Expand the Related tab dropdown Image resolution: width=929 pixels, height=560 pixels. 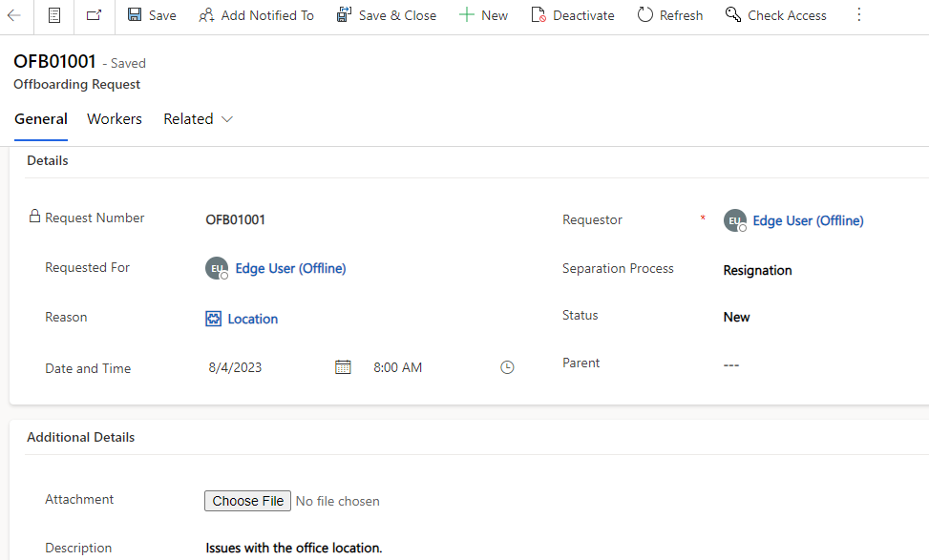(x=199, y=119)
